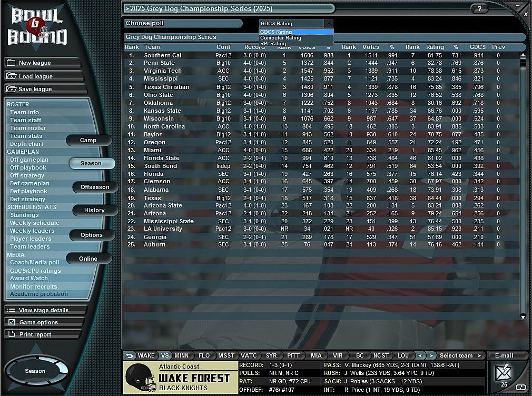Select the LA University row
The image size is (532, 396).
pyautogui.click(x=322, y=229)
